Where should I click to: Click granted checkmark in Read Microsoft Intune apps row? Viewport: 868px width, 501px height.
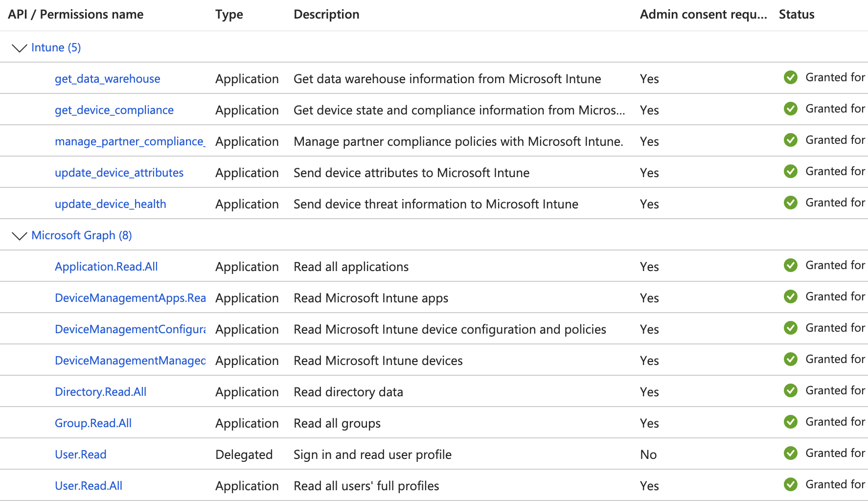791,296
